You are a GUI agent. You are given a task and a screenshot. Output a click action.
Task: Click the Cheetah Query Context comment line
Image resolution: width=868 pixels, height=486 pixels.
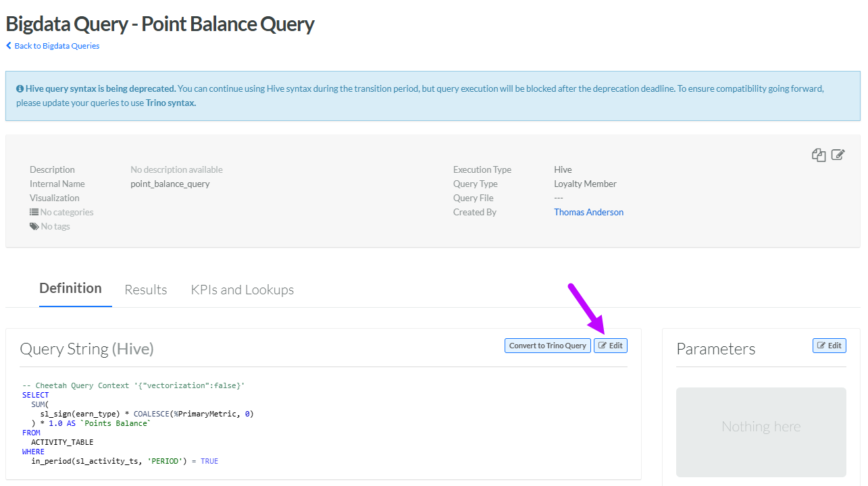click(x=134, y=385)
